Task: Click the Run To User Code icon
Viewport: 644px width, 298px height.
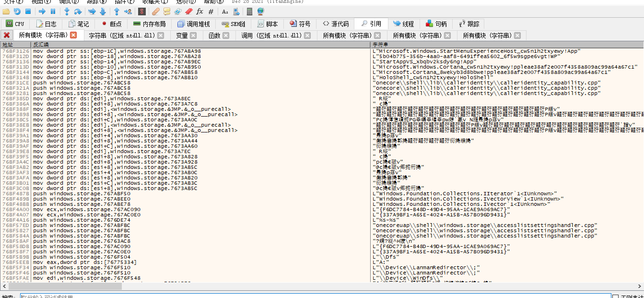Action: pyautogui.click(x=128, y=11)
